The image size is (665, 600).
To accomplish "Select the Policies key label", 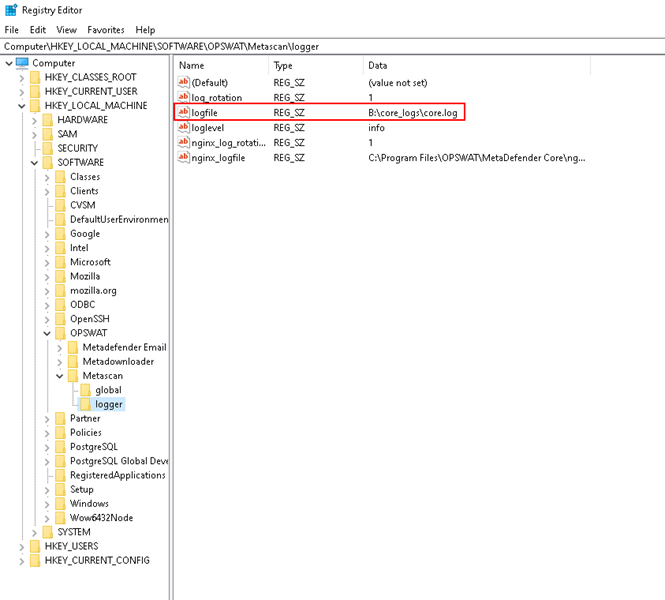I will pos(86,433).
